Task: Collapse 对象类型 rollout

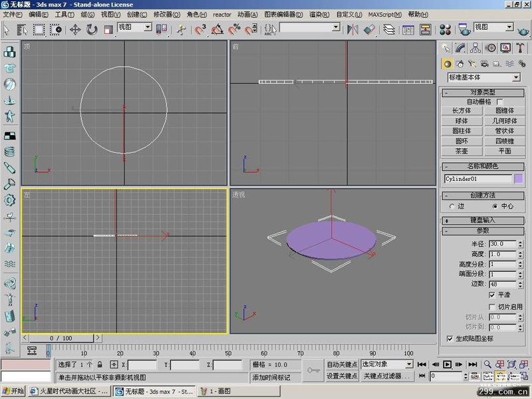Action: click(483, 92)
